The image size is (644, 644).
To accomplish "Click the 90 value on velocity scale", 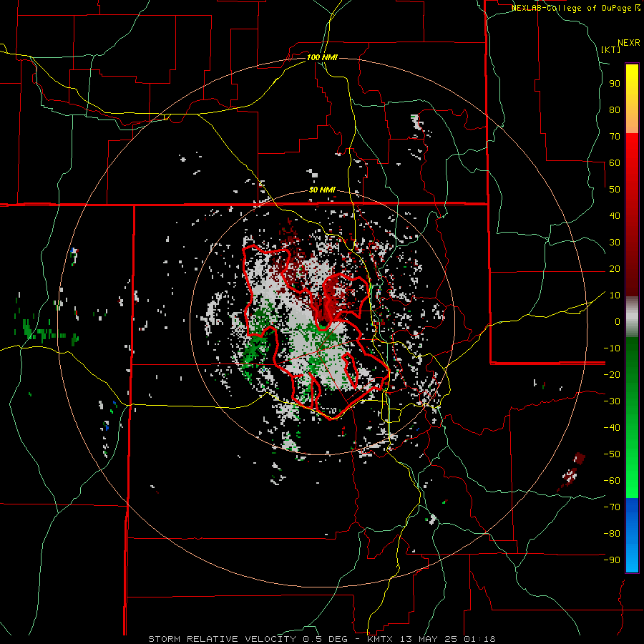I will [615, 84].
